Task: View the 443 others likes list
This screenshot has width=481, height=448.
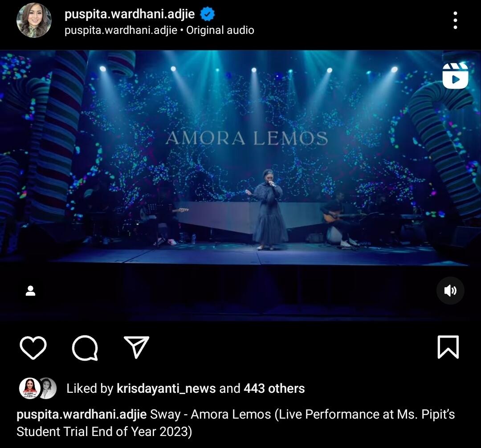Action: (274, 388)
